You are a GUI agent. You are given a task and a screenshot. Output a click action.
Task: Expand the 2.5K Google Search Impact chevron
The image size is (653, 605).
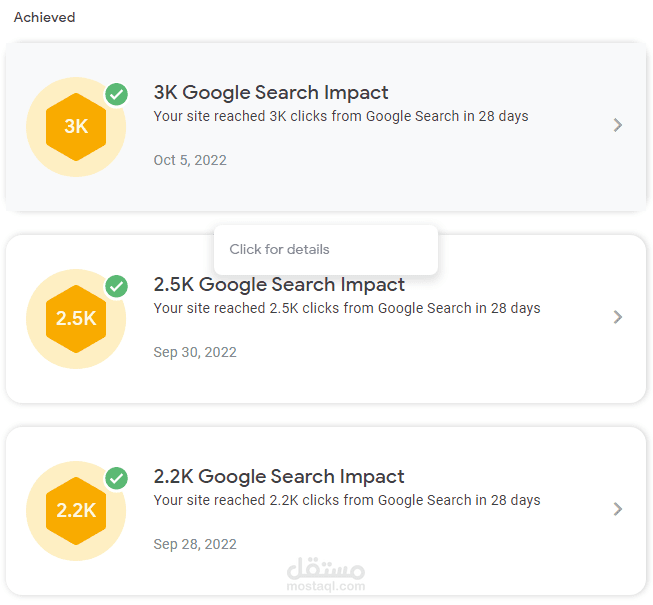coord(618,317)
